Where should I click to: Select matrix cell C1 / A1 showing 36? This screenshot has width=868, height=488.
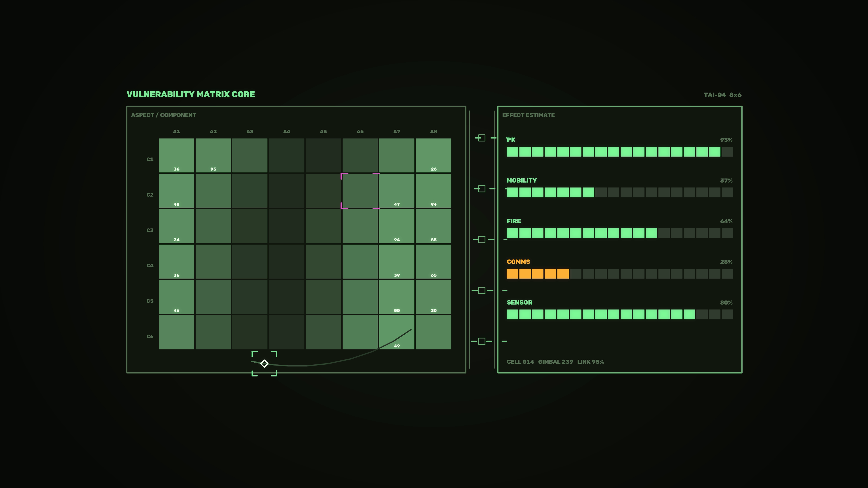click(x=177, y=156)
